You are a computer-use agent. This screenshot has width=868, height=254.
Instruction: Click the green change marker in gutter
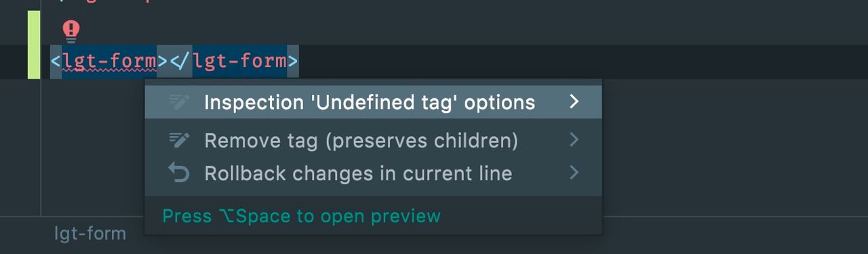[34, 45]
